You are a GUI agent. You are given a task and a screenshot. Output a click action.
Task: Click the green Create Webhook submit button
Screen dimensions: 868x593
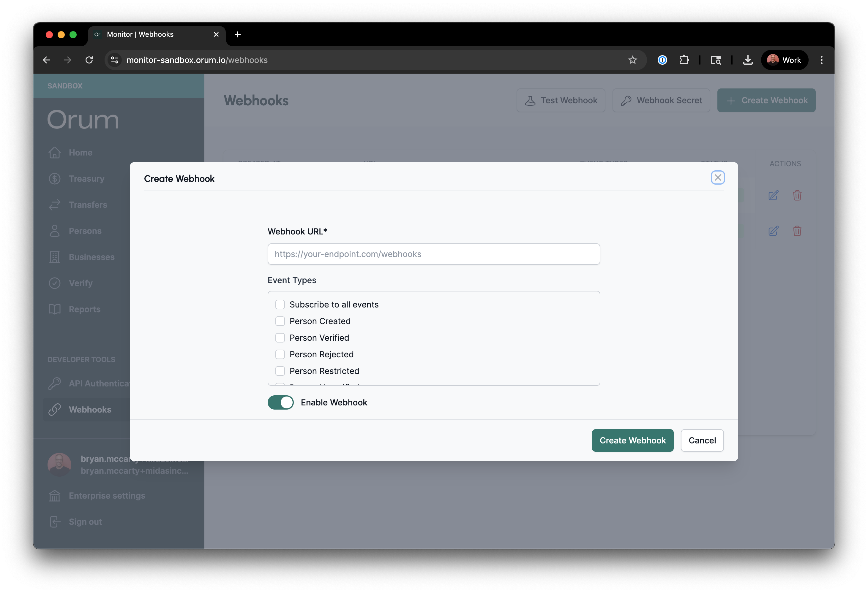[632, 440]
